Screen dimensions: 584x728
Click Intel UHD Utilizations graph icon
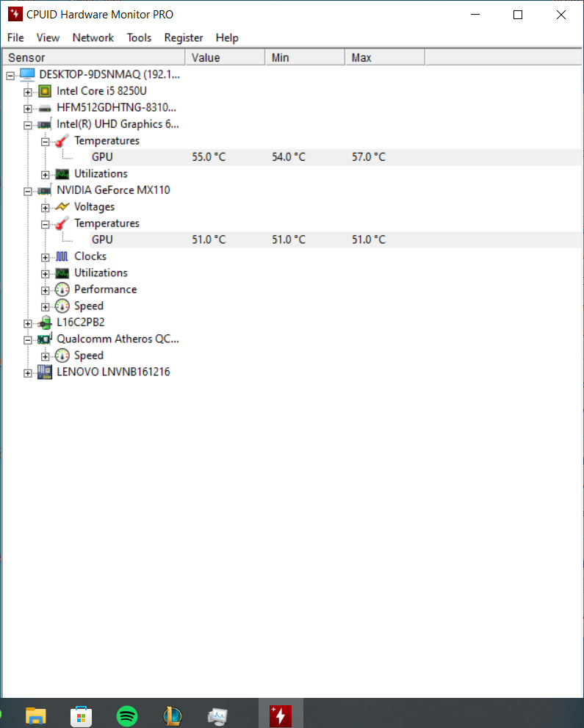(x=62, y=174)
